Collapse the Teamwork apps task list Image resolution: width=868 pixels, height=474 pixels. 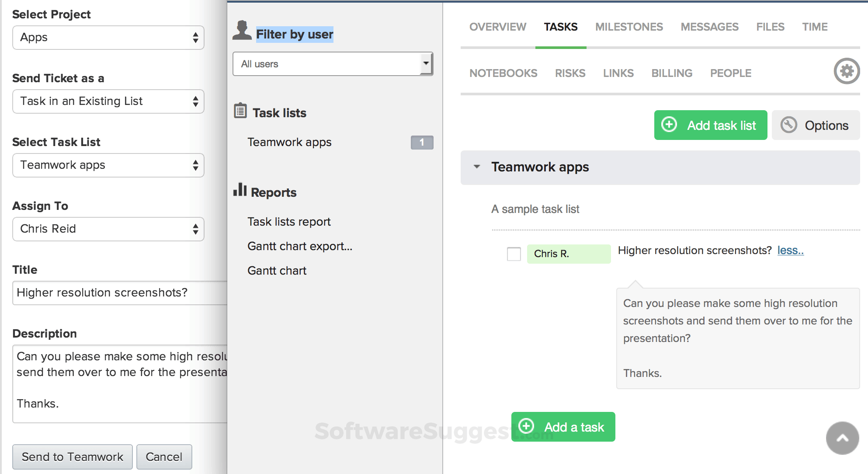pos(477,167)
